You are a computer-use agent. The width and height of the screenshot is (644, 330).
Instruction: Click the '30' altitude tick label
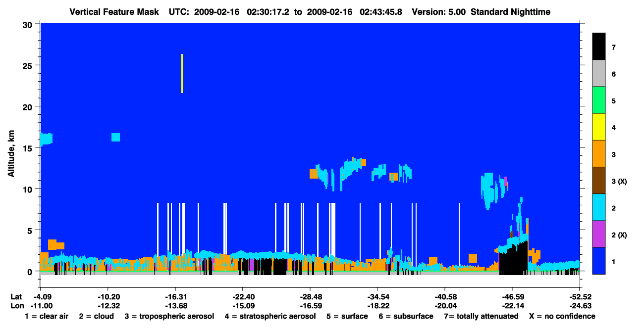tap(29, 24)
